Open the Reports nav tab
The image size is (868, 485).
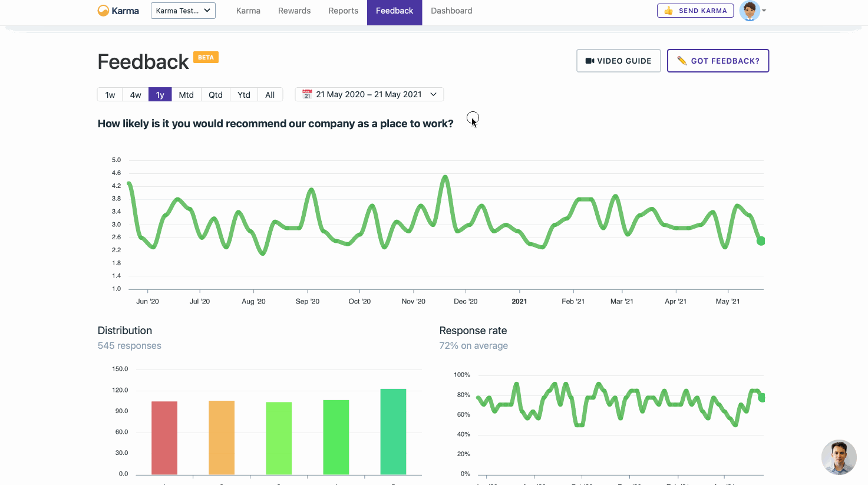(344, 11)
